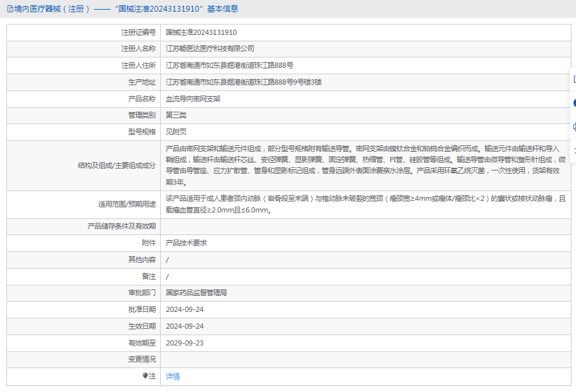Open the 详情 details link
This screenshot has width=576, height=392.
click(x=172, y=377)
